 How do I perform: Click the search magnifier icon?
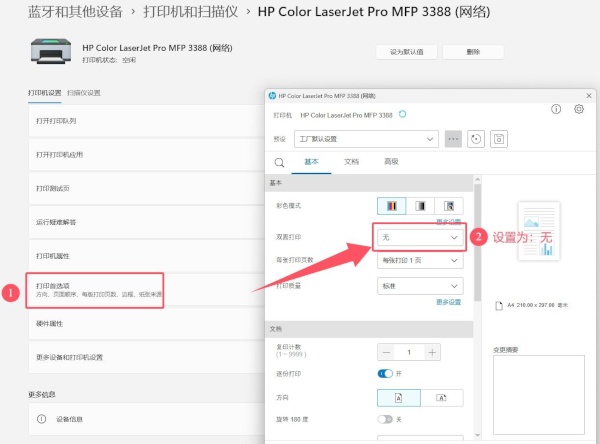point(279,162)
